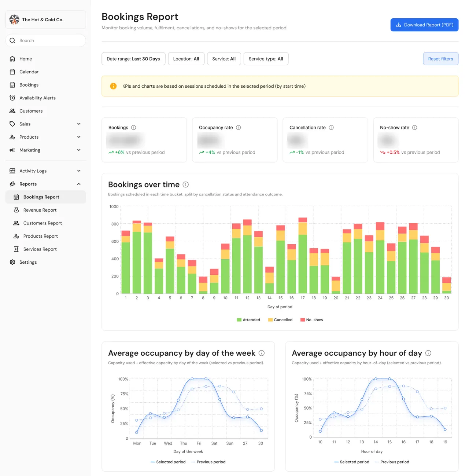Open the Date range: Last 30 Days filter
The image size is (469, 476).
pos(133,59)
